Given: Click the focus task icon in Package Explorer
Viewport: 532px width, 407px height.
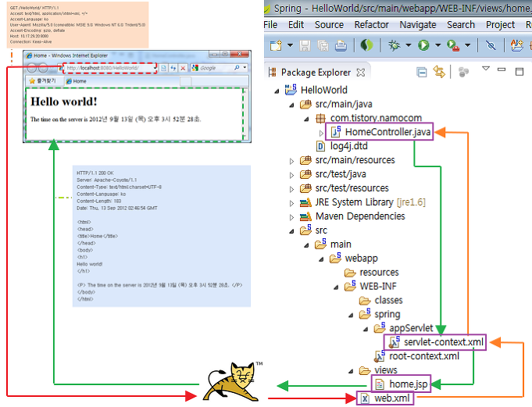Looking at the screenshot, I should click(463, 72).
